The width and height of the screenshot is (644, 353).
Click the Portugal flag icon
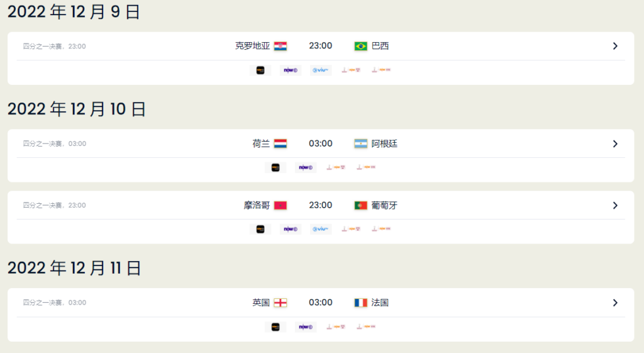tap(360, 205)
